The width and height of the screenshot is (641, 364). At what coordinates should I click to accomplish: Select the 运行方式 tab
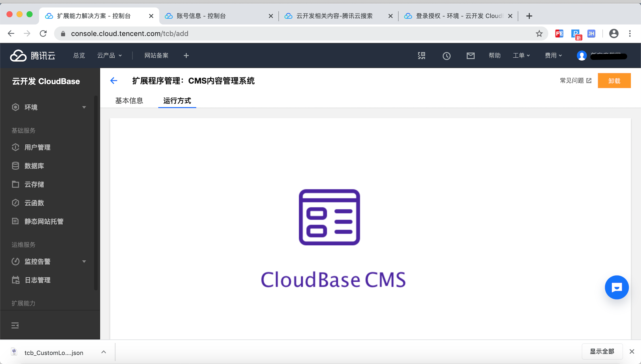[x=177, y=101]
